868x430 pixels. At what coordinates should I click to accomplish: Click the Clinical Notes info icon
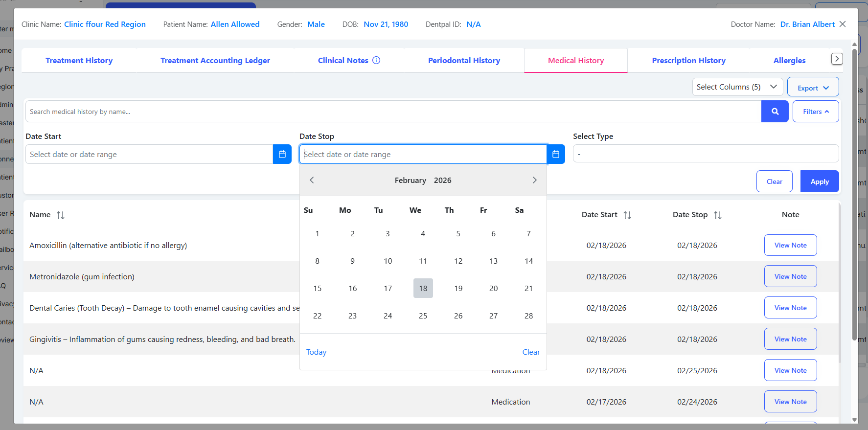point(376,60)
